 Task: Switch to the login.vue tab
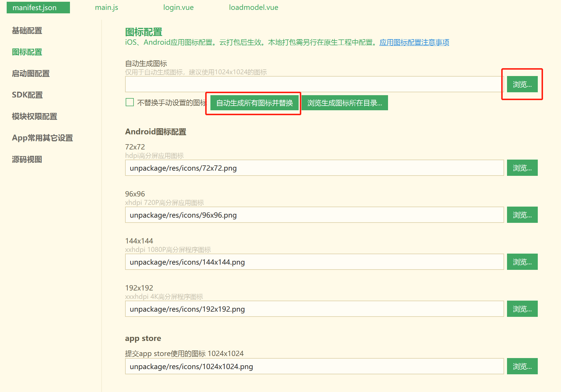tap(178, 8)
